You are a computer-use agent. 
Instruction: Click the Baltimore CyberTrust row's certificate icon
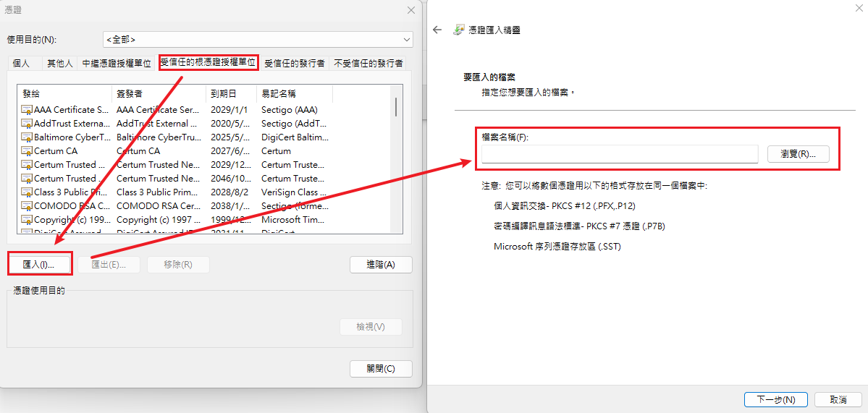[27, 137]
